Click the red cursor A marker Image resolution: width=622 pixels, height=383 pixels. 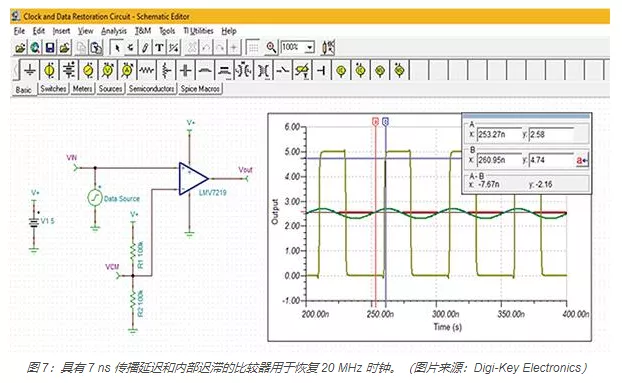pyautogui.click(x=375, y=121)
